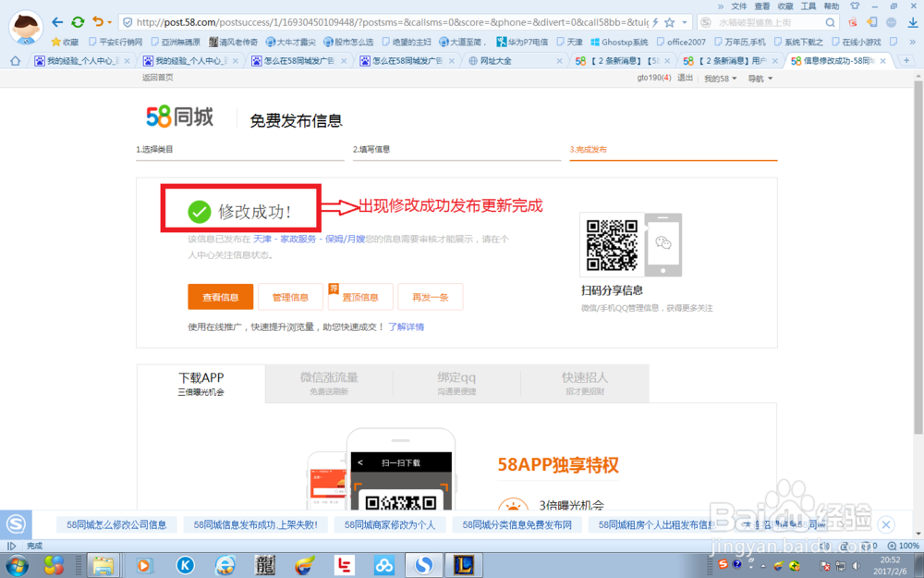The height and width of the screenshot is (578, 924).
Task: Open the Kugou K music taskbar icon
Action: point(185,566)
